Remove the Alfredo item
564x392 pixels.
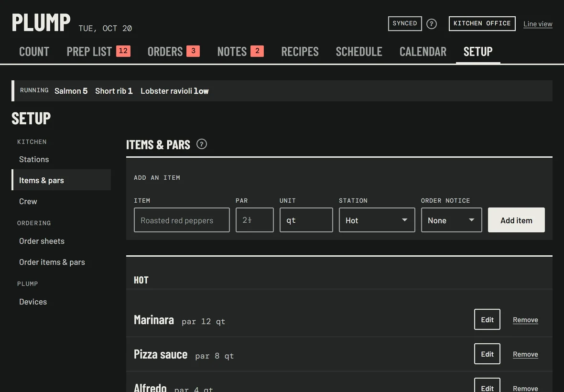point(525,388)
